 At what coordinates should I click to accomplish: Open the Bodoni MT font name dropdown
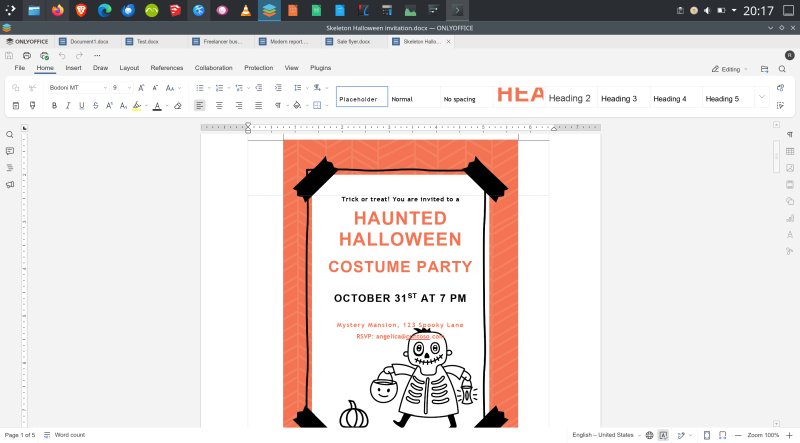[x=104, y=88]
